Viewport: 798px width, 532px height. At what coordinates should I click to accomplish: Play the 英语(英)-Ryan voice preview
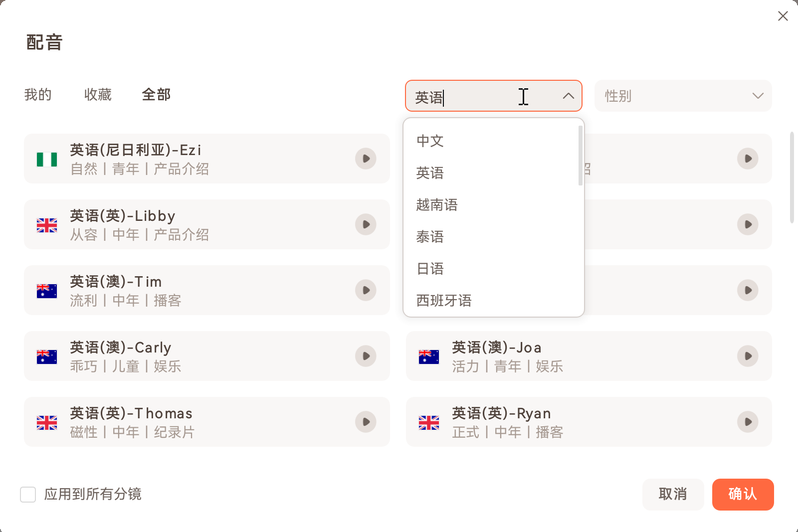[748, 422]
